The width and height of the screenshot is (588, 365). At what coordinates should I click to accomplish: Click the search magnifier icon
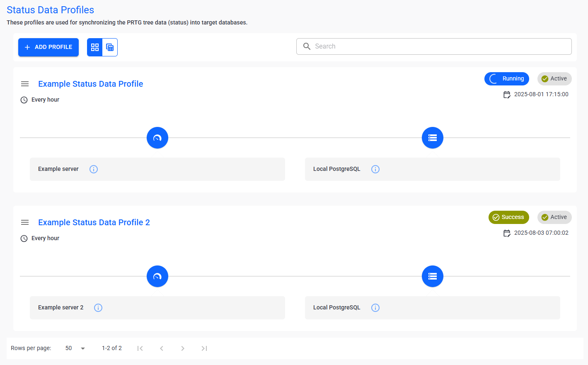point(307,46)
